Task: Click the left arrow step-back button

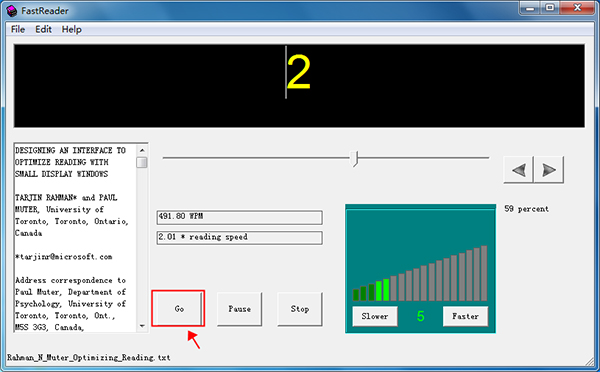Action: tap(518, 170)
